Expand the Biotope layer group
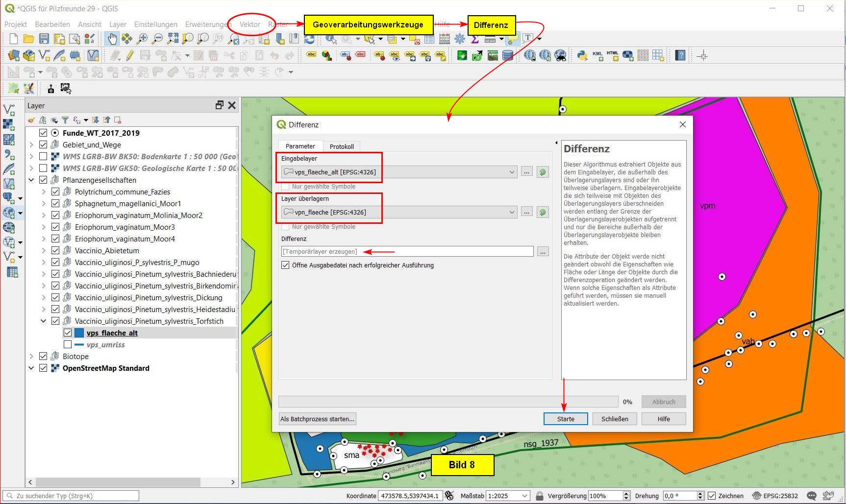This screenshot has width=846, height=504. pyautogui.click(x=31, y=356)
